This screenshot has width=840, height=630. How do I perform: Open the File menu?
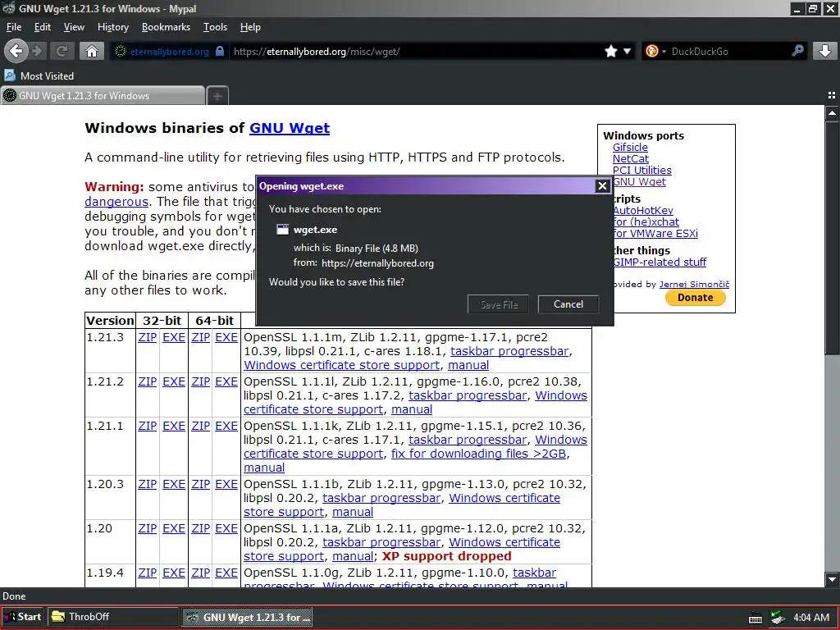[x=14, y=27]
